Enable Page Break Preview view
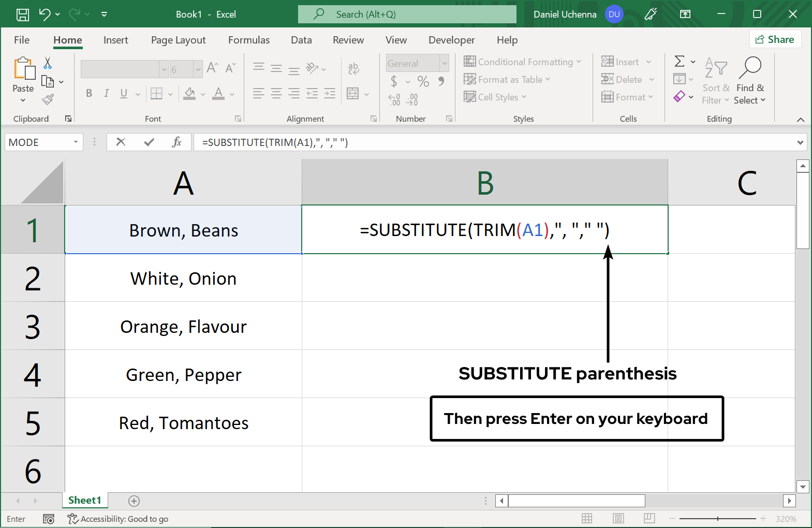The width and height of the screenshot is (812, 528). pos(649,518)
